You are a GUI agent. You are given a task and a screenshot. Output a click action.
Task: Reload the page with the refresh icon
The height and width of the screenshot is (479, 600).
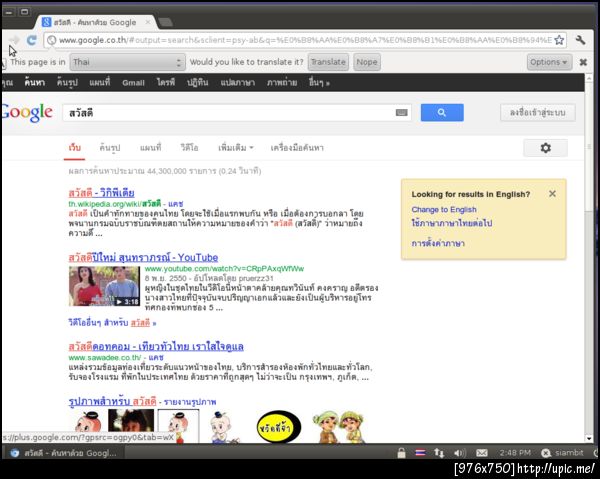(31, 40)
